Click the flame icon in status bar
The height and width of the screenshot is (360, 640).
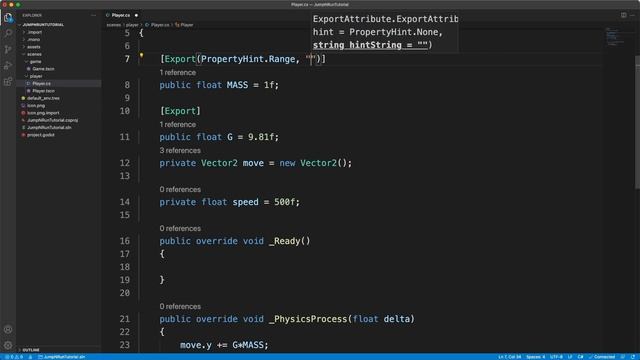coord(30,357)
